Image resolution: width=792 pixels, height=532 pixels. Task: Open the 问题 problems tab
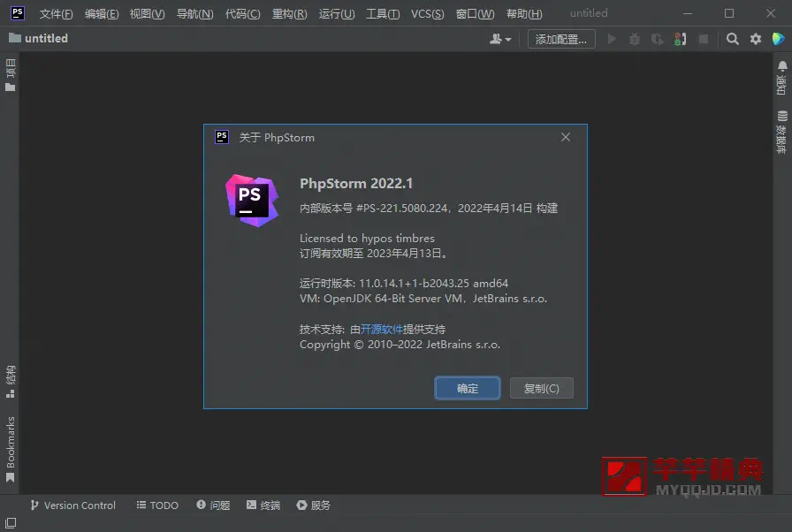[213, 505]
